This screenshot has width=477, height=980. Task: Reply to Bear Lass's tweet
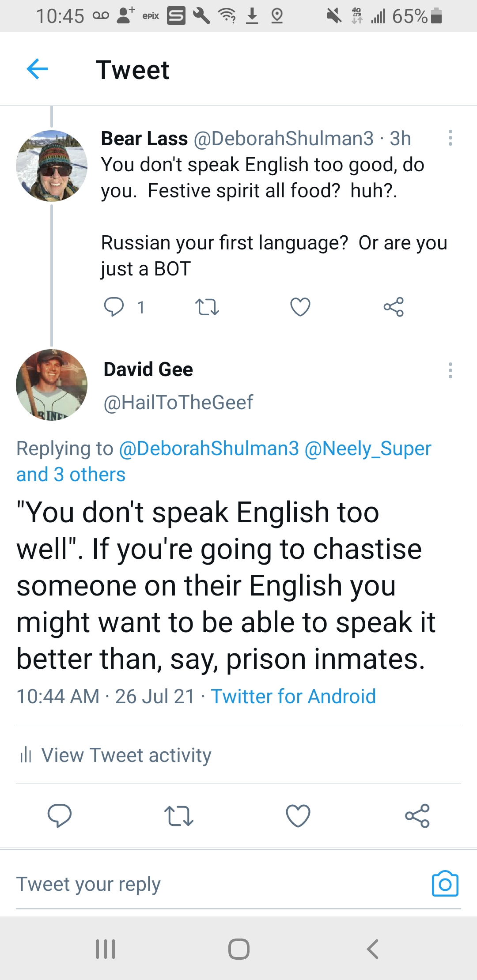114,307
